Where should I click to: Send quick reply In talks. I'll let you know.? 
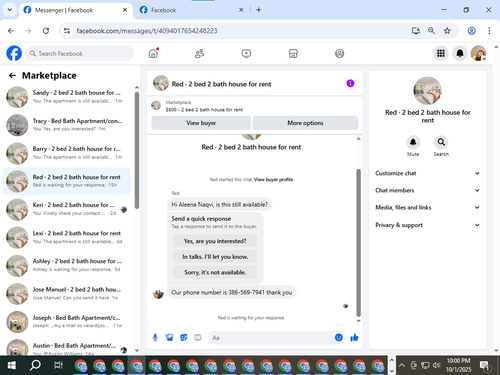coord(215,257)
